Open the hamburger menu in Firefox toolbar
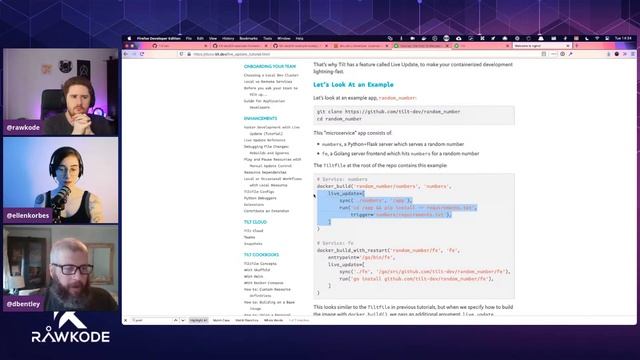The height and width of the screenshot is (360, 640). [633, 54]
